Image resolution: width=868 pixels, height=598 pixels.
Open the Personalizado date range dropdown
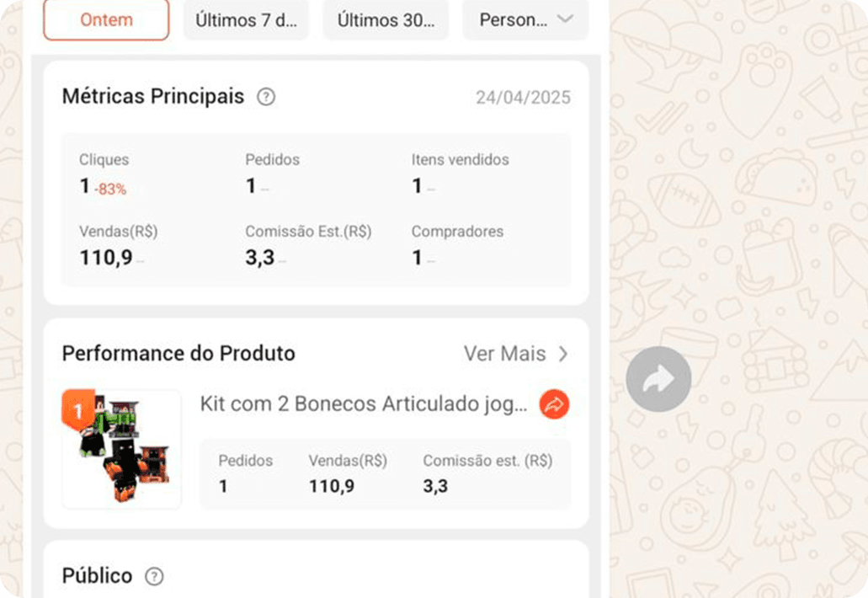(525, 20)
